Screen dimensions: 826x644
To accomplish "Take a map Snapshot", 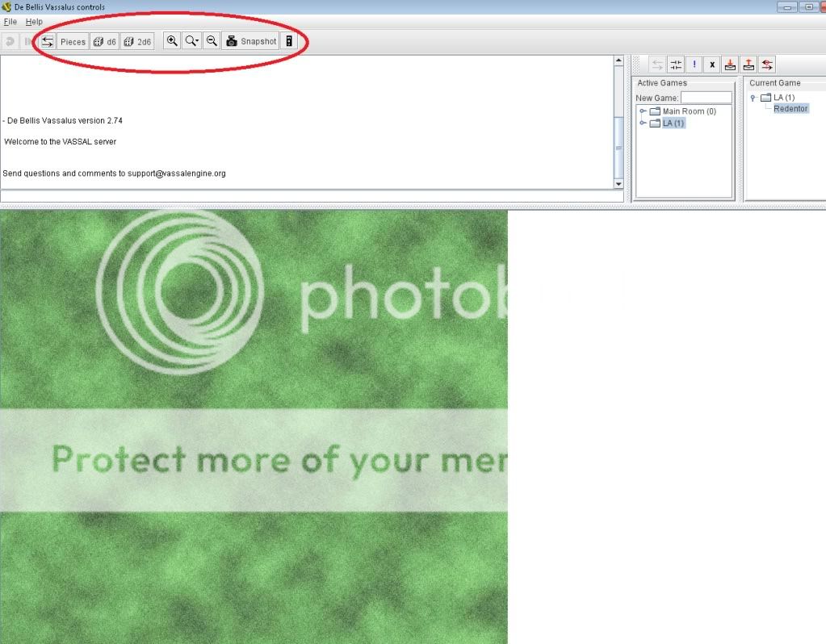I will pos(251,41).
